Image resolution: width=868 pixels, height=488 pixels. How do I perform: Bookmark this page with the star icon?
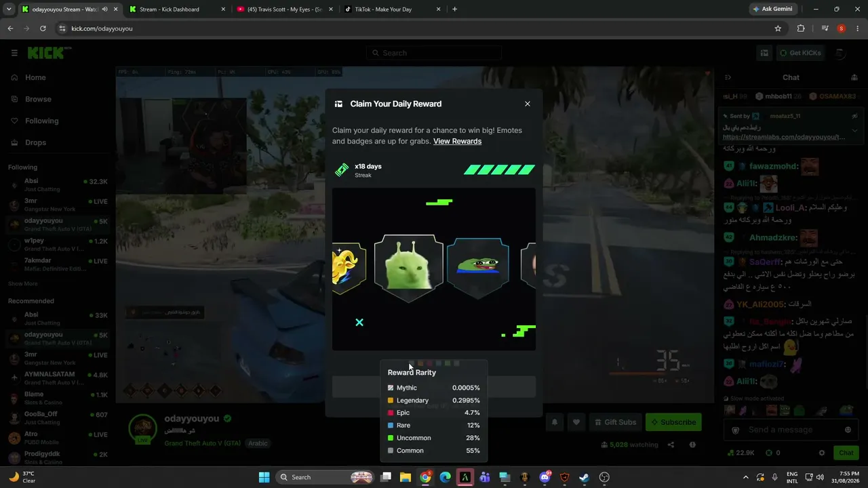click(778, 28)
